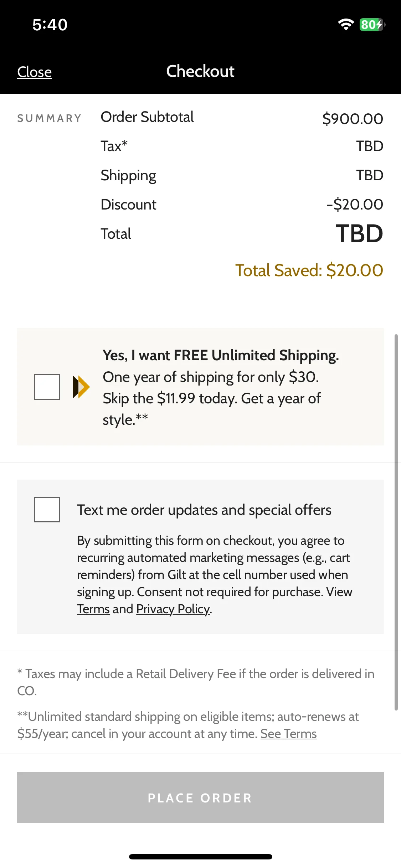Tap the Total Saved: $20.00 text
Image resolution: width=401 pixels, height=868 pixels.
309,270
